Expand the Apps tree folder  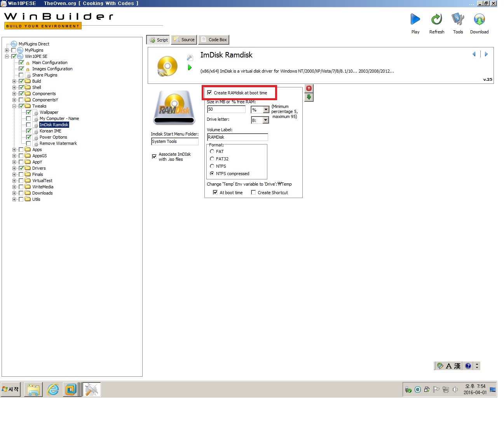click(14, 150)
